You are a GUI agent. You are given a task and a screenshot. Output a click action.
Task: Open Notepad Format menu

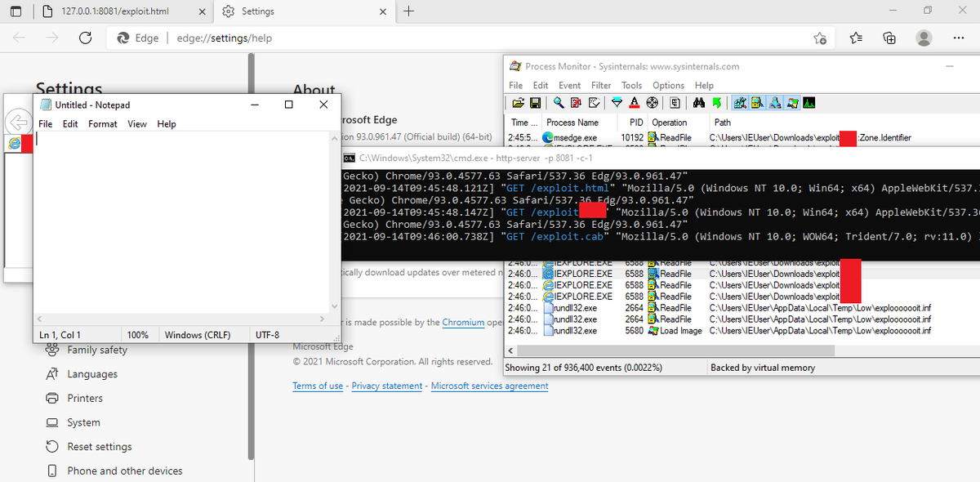[x=103, y=124]
